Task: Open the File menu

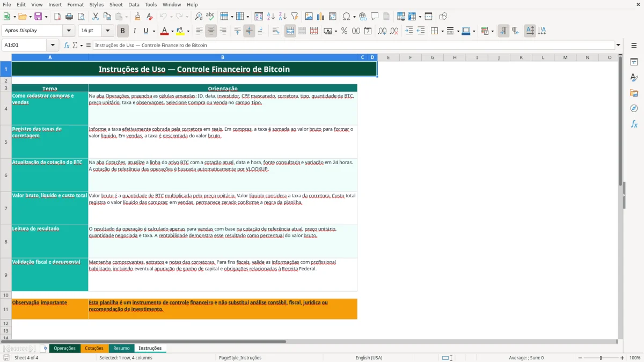Action: tap(7, 4)
